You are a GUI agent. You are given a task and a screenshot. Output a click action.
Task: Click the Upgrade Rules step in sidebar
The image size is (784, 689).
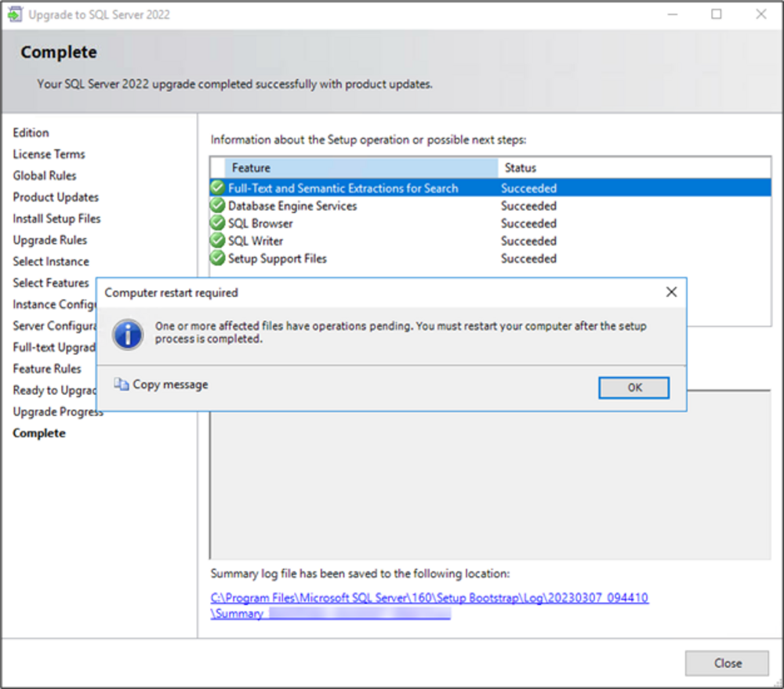tap(50, 240)
